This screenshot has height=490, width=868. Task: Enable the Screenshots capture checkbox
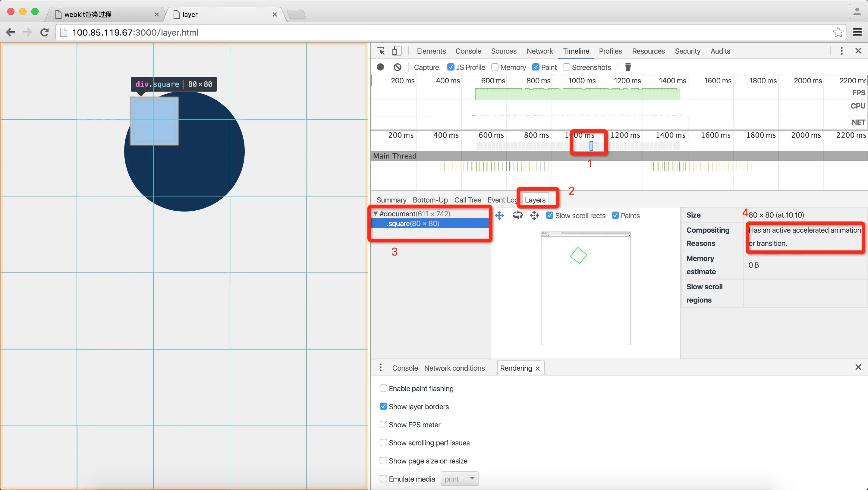pos(566,67)
